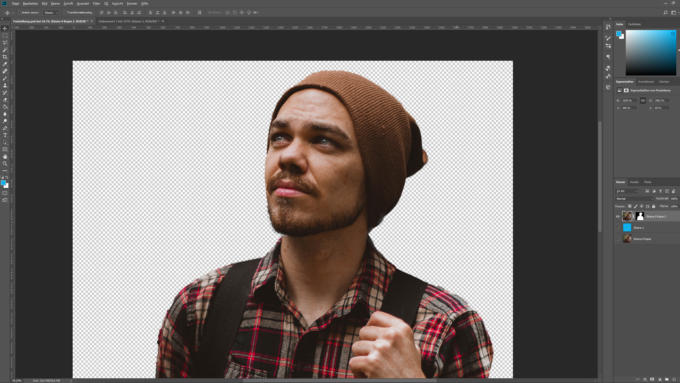Click the blue foreground swatch in Color panel
Image resolution: width=680 pixels, height=383 pixels.
(x=619, y=34)
